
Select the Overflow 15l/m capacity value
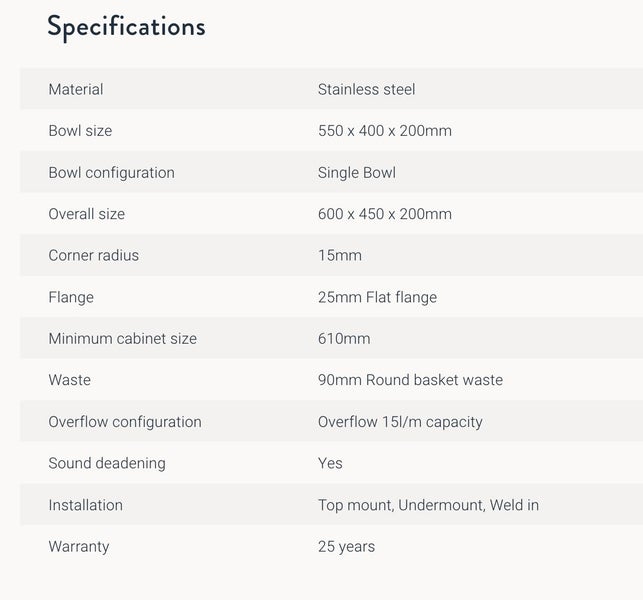tap(400, 422)
